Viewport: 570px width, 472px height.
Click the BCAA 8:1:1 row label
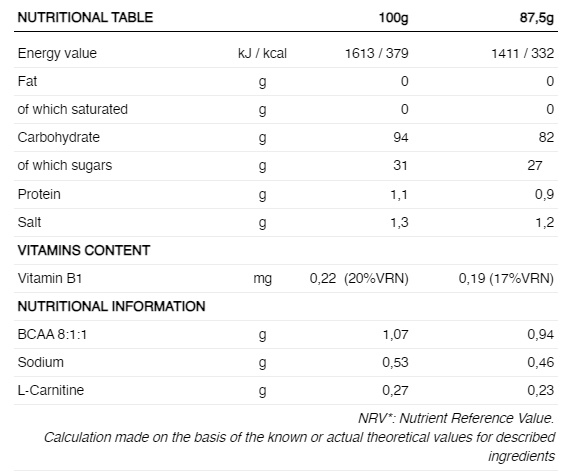(x=52, y=334)
